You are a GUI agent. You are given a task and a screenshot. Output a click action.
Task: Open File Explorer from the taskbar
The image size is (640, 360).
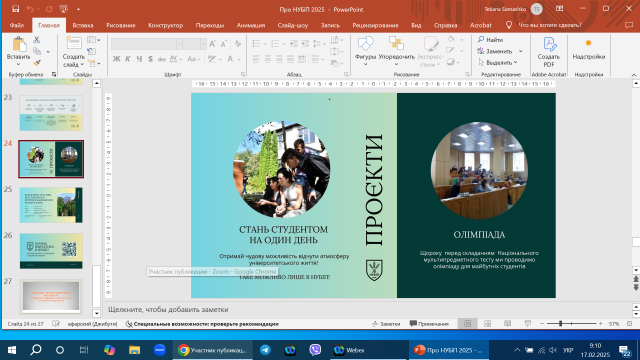click(134, 350)
